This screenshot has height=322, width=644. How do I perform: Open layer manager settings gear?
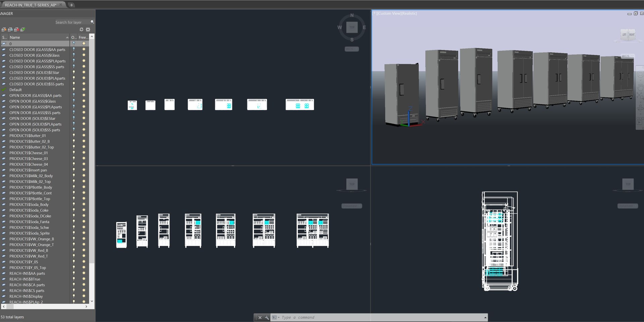(x=88, y=30)
